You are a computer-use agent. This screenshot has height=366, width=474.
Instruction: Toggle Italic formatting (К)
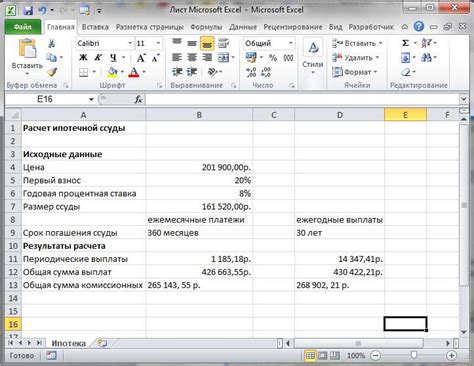[98, 58]
